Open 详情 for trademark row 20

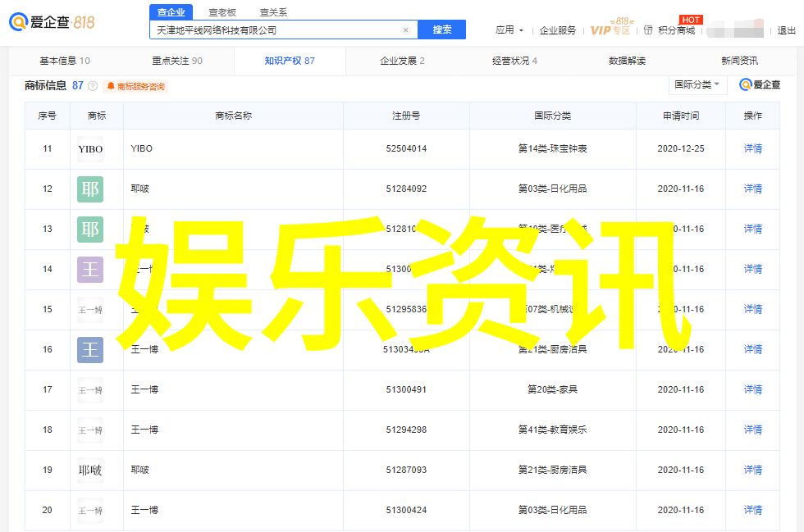[753, 510]
